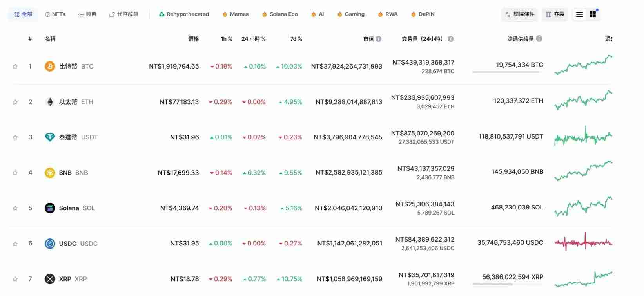Open the 交易量（24小時）info icon
This screenshot has height=296, width=644.
click(451, 39)
